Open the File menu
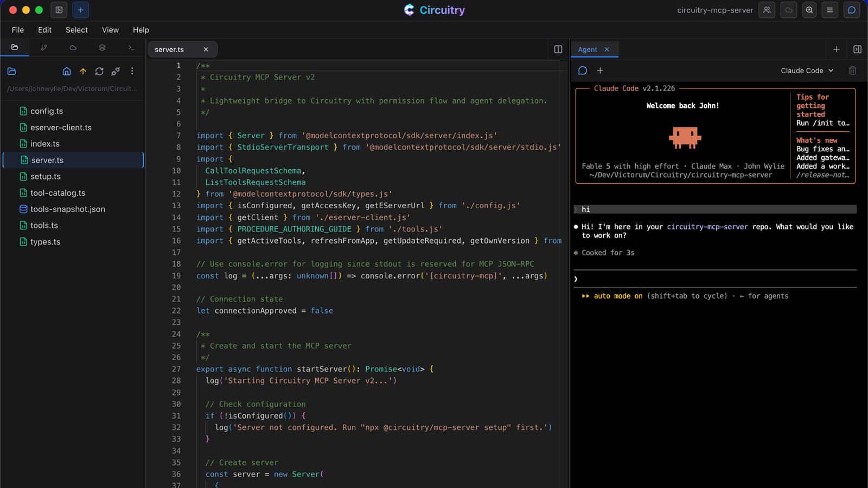 [x=18, y=30]
